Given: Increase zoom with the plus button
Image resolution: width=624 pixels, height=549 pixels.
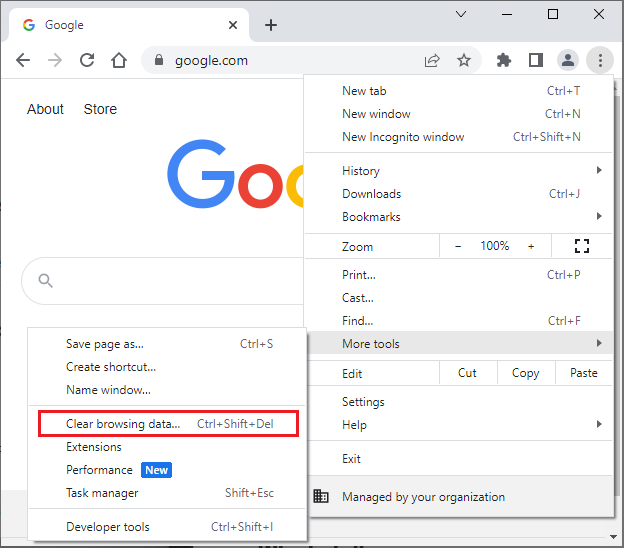Looking at the screenshot, I should [531, 246].
